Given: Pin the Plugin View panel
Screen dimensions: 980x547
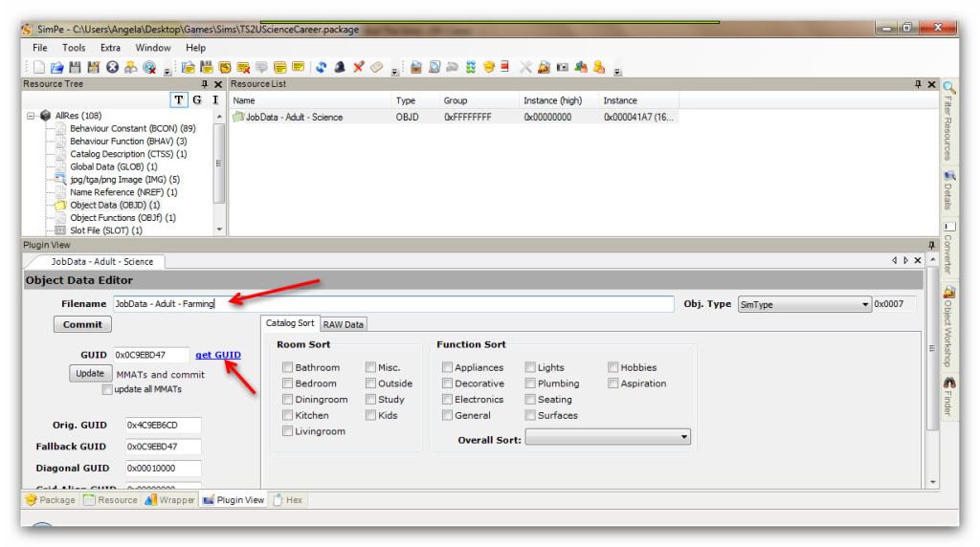Looking at the screenshot, I should coord(931,245).
